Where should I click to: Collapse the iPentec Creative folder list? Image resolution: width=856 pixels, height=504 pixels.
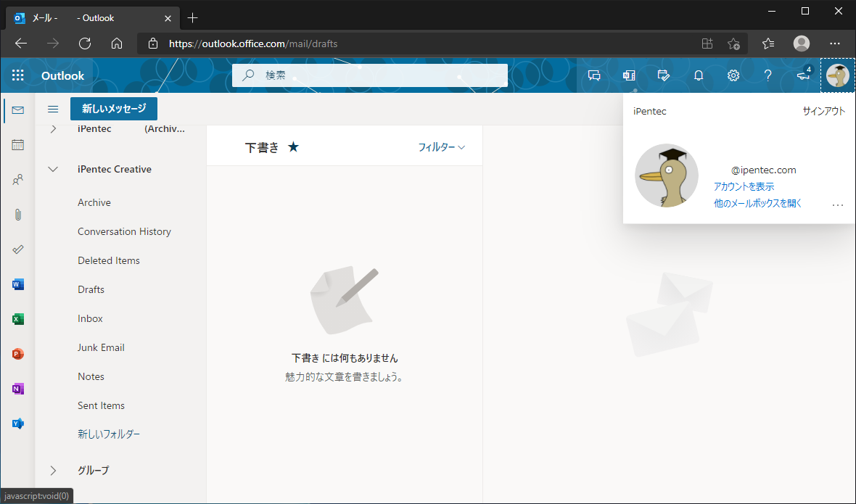click(52, 169)
